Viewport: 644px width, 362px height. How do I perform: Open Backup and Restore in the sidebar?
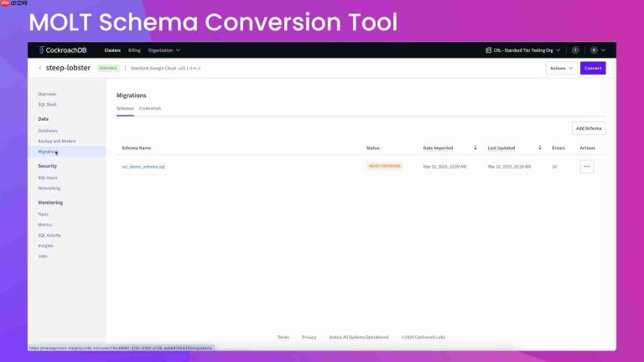click(x=57, y=141)
